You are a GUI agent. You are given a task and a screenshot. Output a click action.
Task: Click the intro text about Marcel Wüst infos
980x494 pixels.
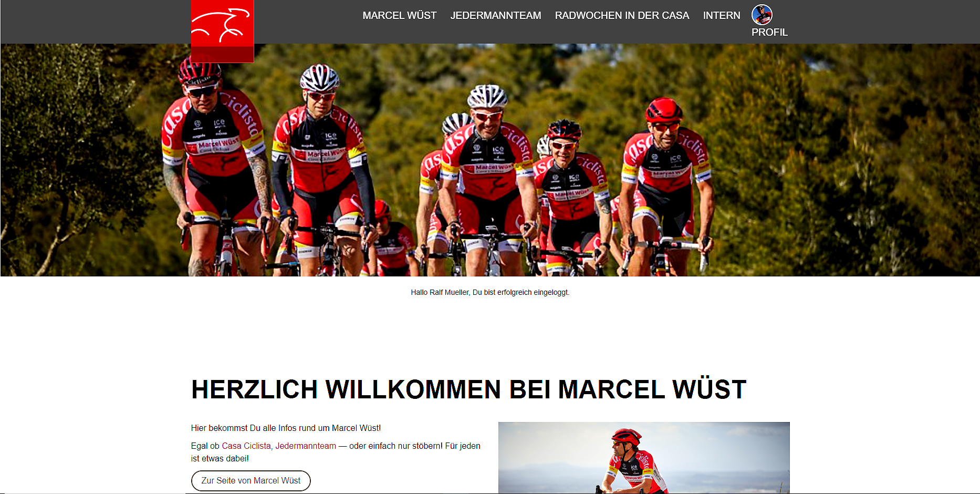coord(286,428)
